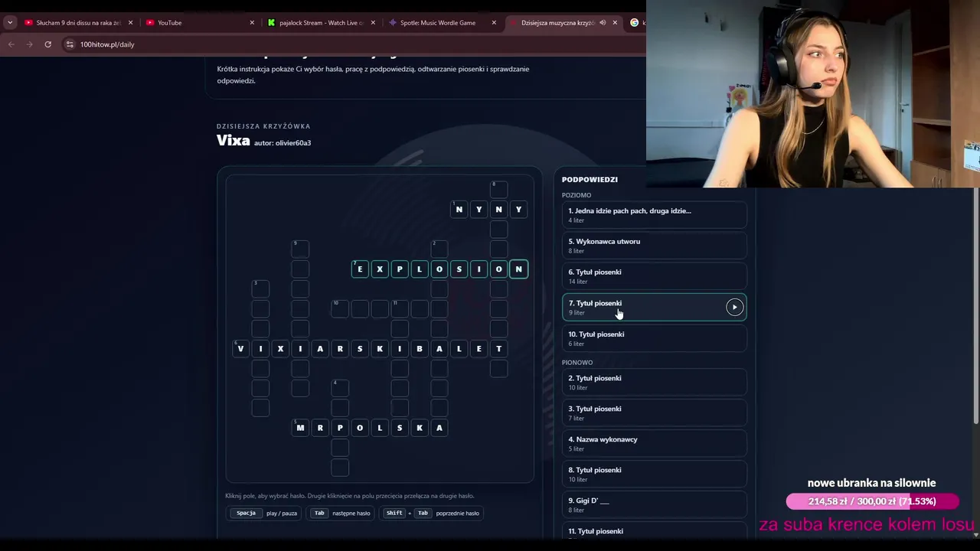Click the final Y cell of NYNY
Image resolution: width=980 pixels, height=551 pixels.
coord(518,209)
